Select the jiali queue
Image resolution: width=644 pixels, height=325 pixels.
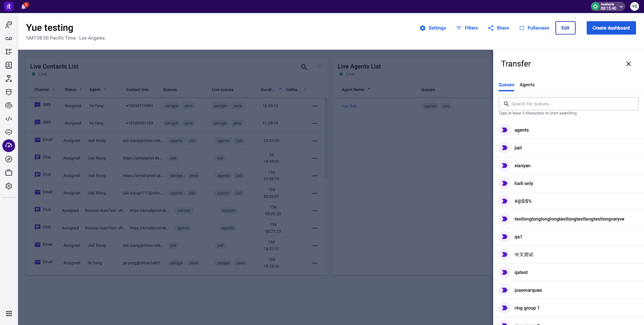tap(568, 148)
